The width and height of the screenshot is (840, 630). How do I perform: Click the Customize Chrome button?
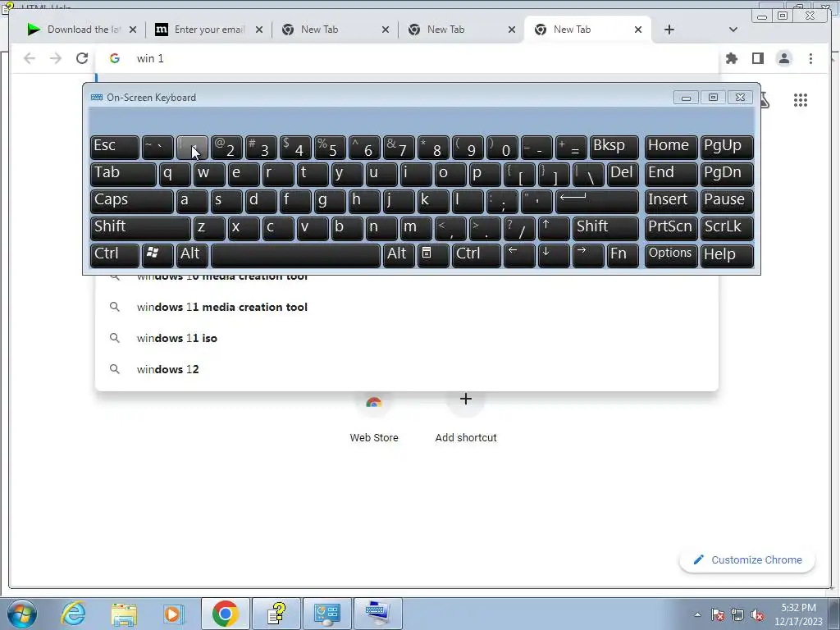click(747, 559)
